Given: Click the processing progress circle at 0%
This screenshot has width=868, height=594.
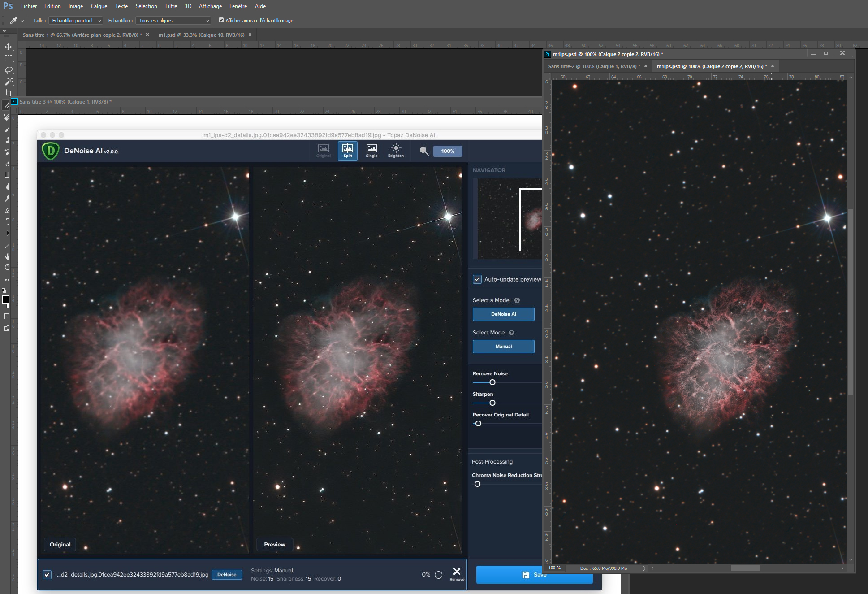Looking at the screenshot, I should (439, 575).
